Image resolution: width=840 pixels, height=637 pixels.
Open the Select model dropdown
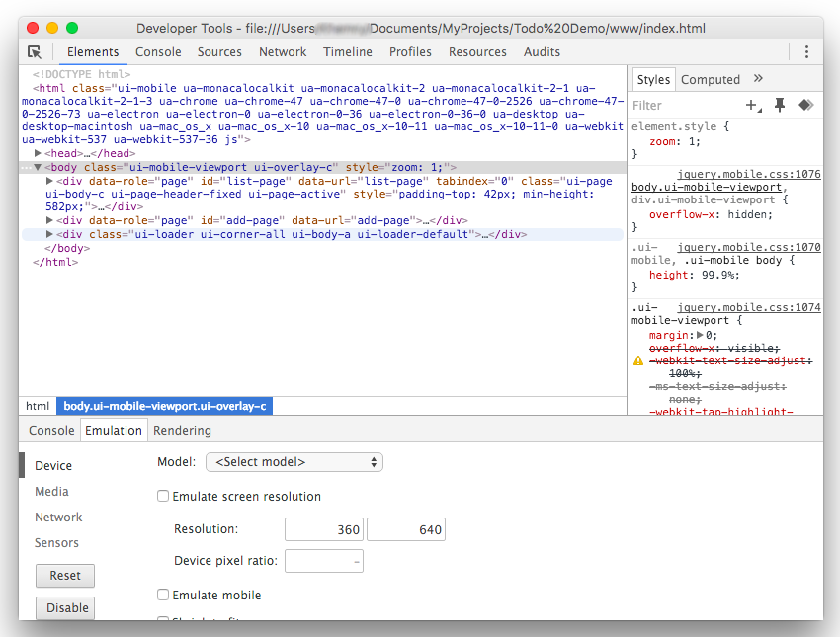[294, 462]
